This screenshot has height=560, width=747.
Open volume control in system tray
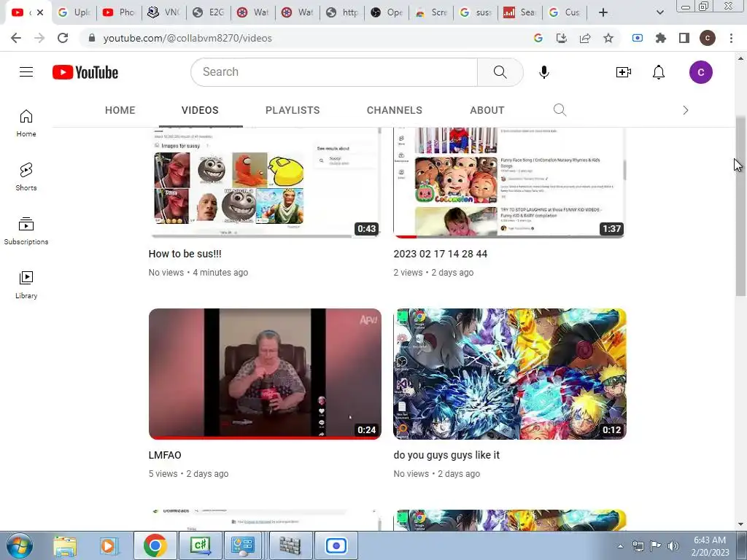click(673, 546)
